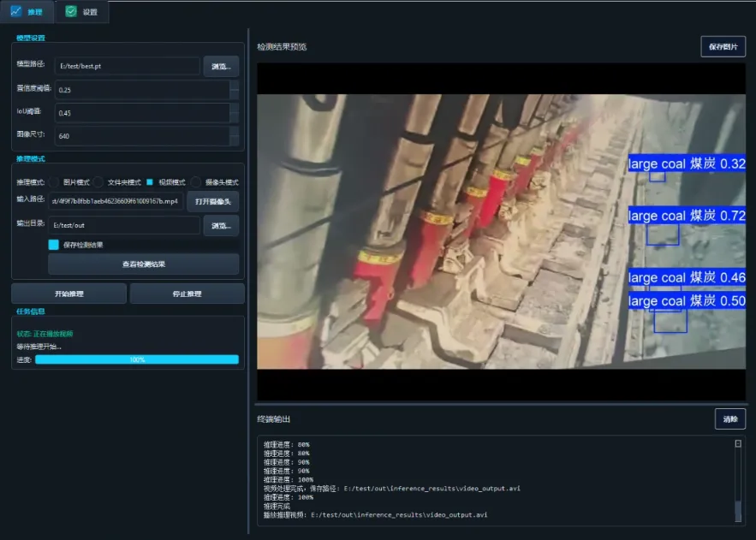Screen dimensions: 756x540
Task: Click the 输入路径 field with the .mp4 path
Action: coord(116,201)
